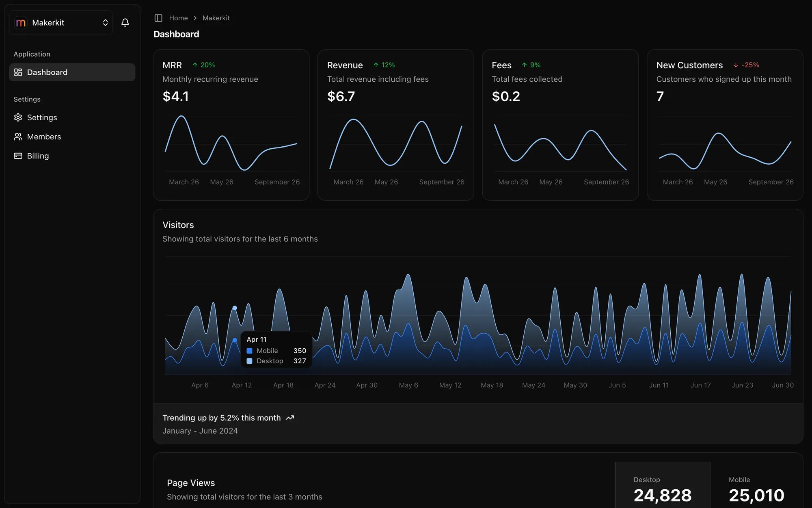Go to Home breadcrumb link

tap(178, 18)
